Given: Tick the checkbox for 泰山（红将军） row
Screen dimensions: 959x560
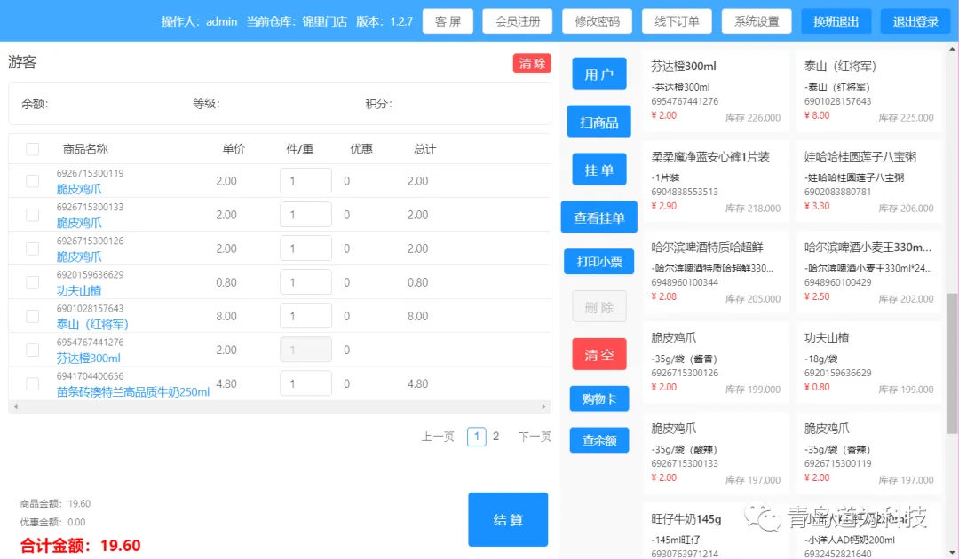Looking at the screenshot, I should [33, 316].
